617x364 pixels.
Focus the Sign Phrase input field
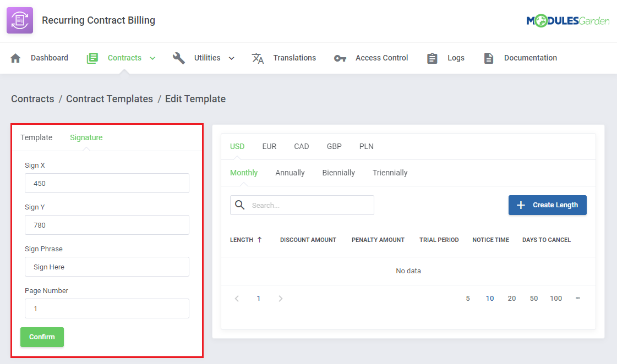pos(107,267)
